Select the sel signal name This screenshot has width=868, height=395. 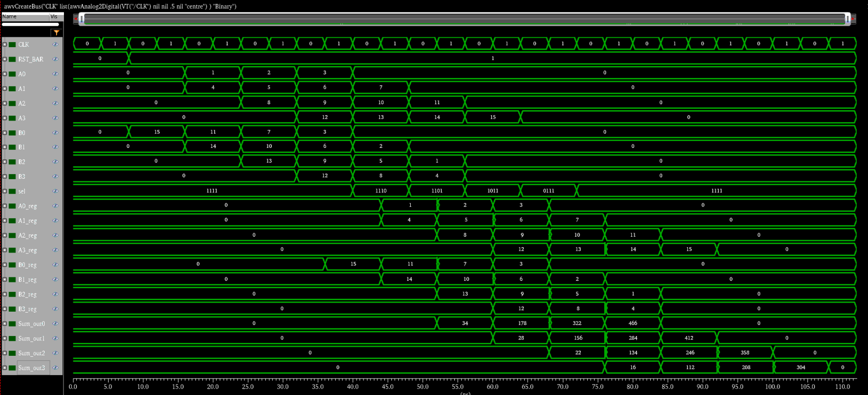point(22,192)
